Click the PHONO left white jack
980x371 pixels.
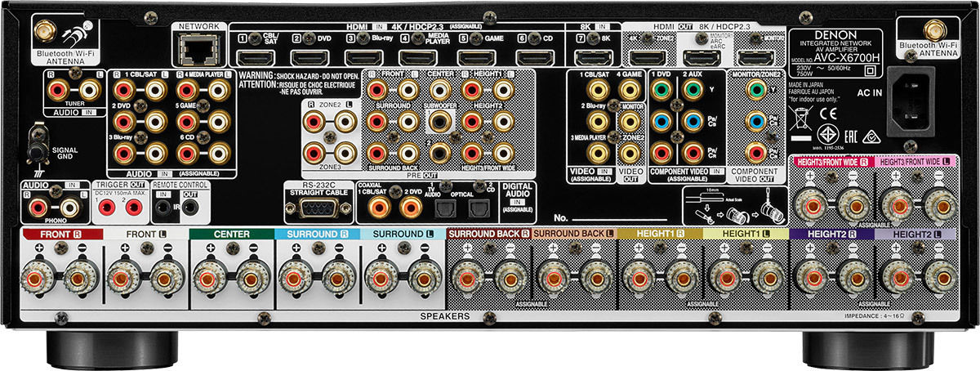click(70, 208)
